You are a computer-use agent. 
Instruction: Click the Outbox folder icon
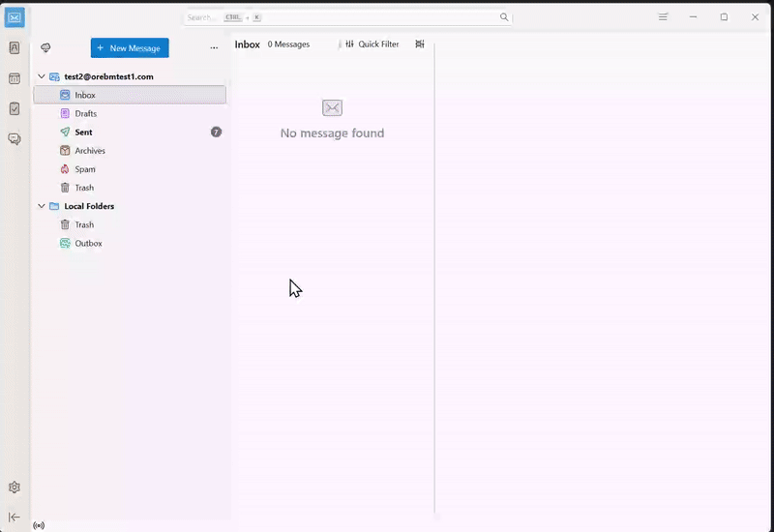[65, 244]
